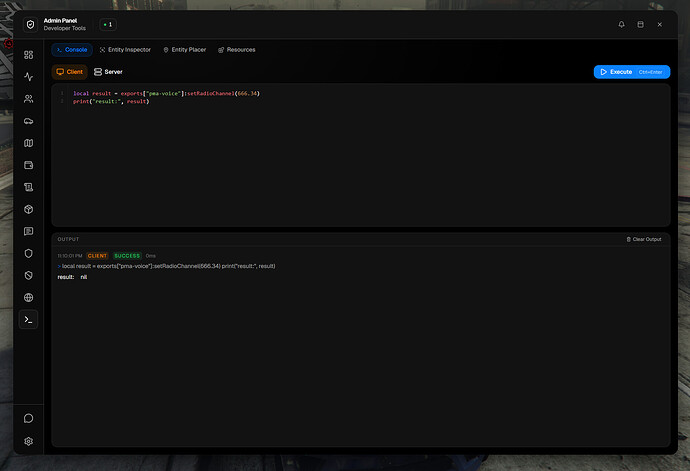Open the players (users) sidebar icon
The image size is (690, 471).
[x=29, y=99]
